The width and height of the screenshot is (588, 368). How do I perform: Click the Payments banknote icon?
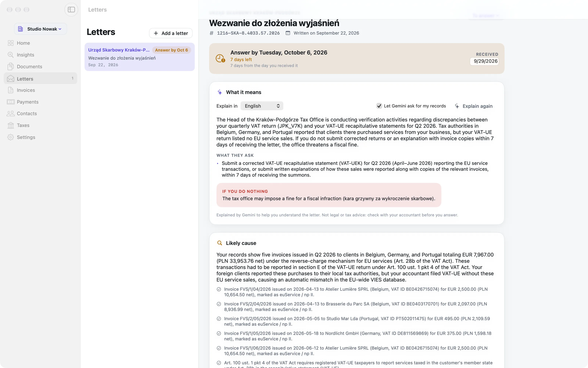click(x=10, y=102)
